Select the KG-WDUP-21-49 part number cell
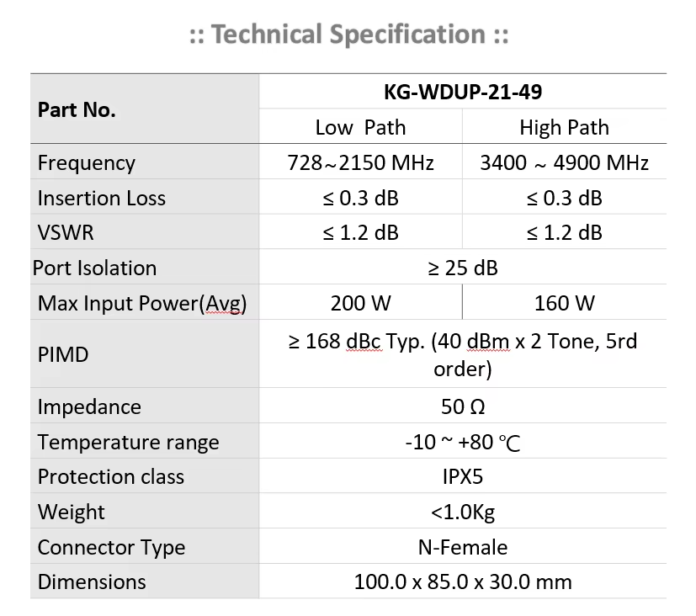696x616 pixels. coord(463,92)
